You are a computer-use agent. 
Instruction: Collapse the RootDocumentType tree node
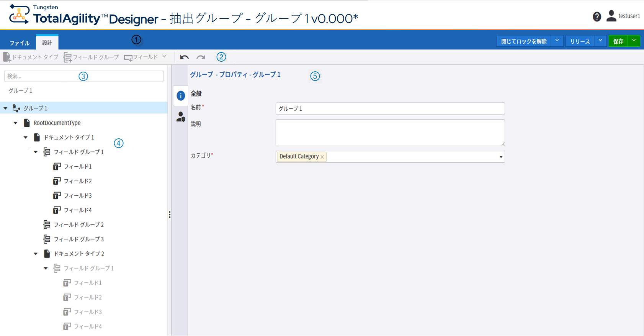coord(16,123)
